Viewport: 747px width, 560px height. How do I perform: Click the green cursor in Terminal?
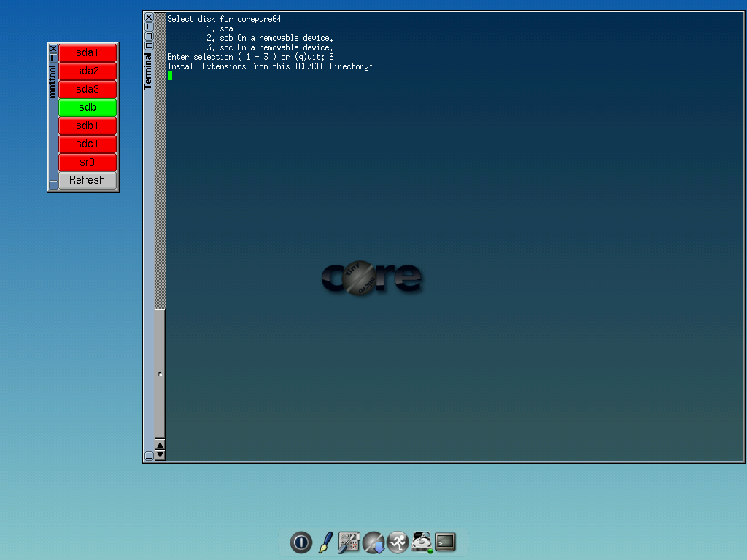click(169, 76)
